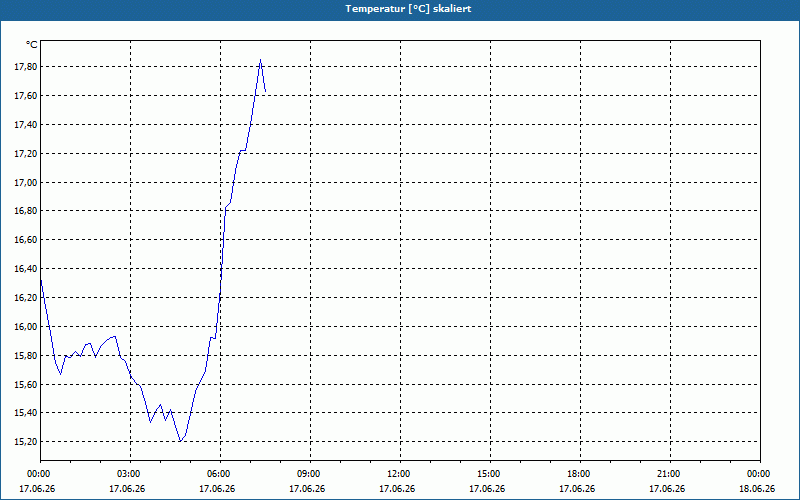Click the 17,40 y-axis value
This screenshot has height=500, width=800.
click(x=24, y=124)
